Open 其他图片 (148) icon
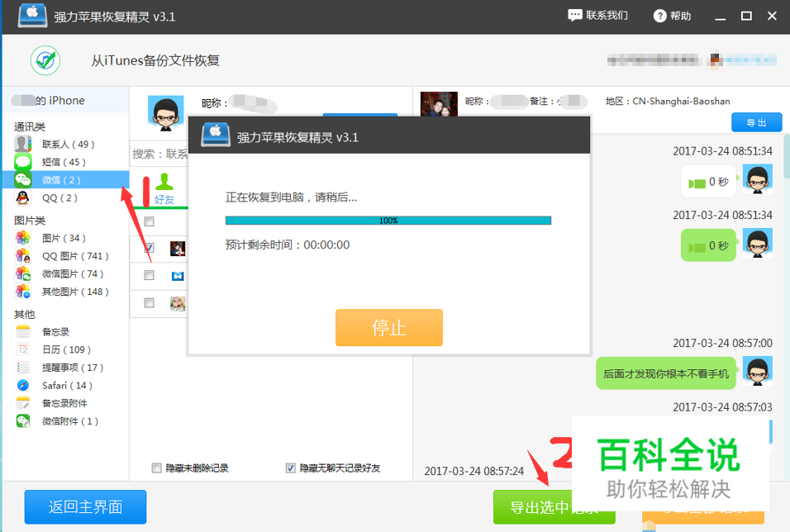Screen dimensions: 790x532 tap(22, 292)
